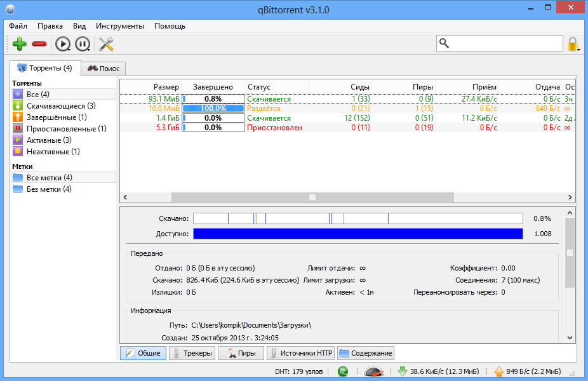Open the Источники HTTP tab
Screen dimensions: 588x381
tap(300, 353)
